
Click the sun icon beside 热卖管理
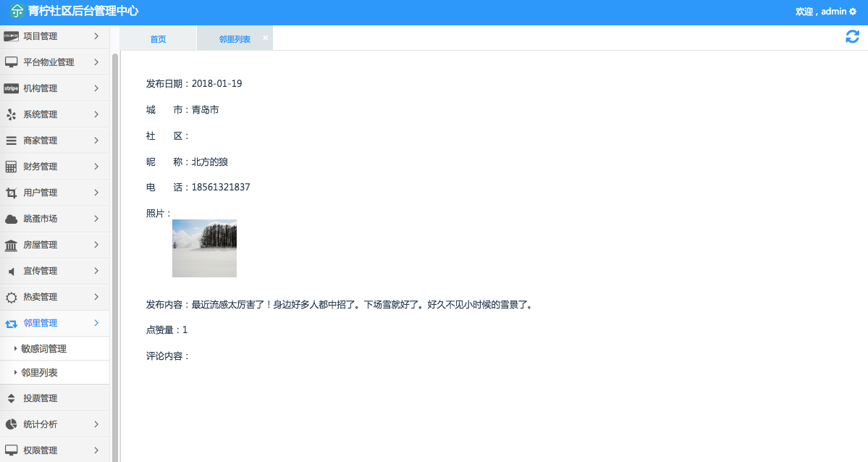coord(11,298)
